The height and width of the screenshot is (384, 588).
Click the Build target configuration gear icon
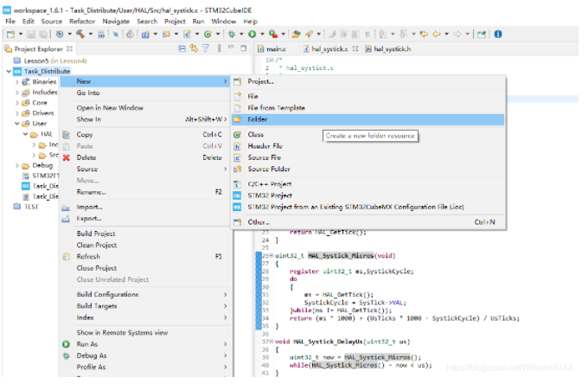[60, 34]
